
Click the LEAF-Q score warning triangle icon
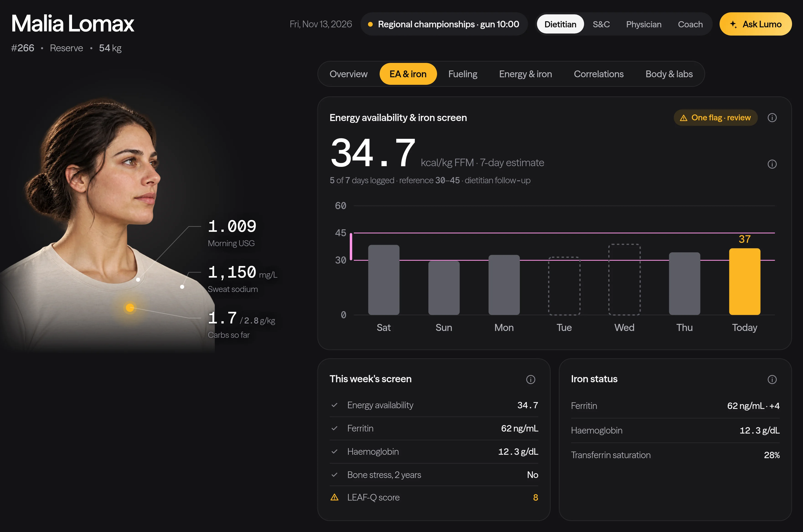[334, 497]
